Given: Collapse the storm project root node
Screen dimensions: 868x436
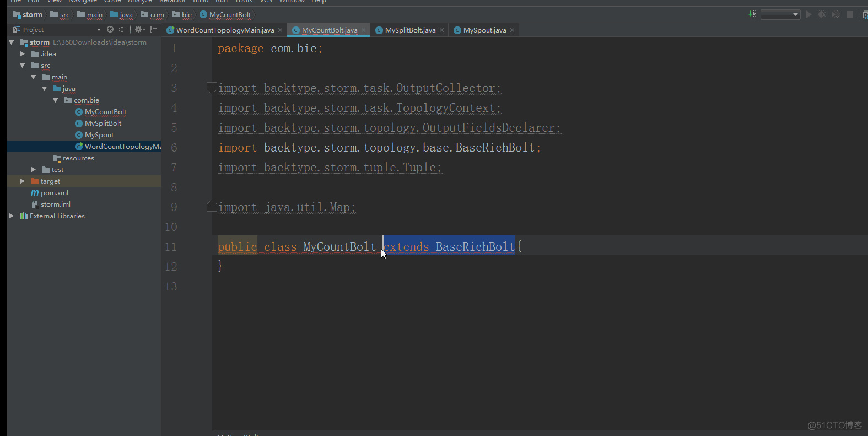Looking at the screenshot, I should click(12, 42).
